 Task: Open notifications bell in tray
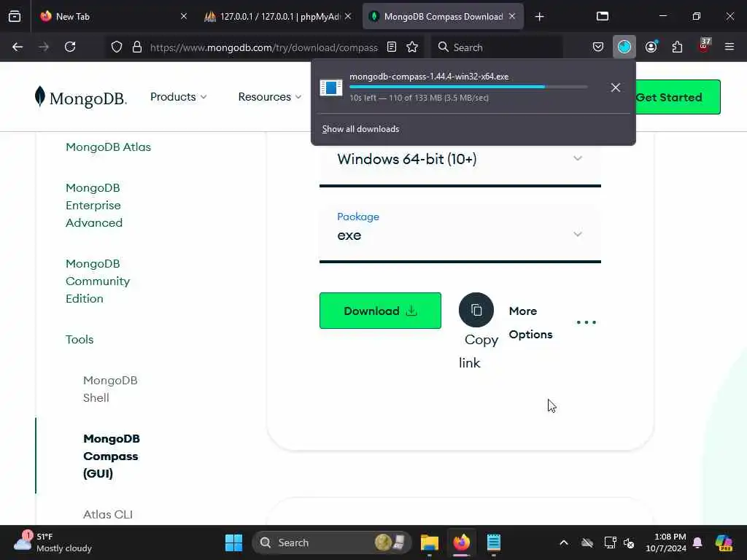(697, 542)
